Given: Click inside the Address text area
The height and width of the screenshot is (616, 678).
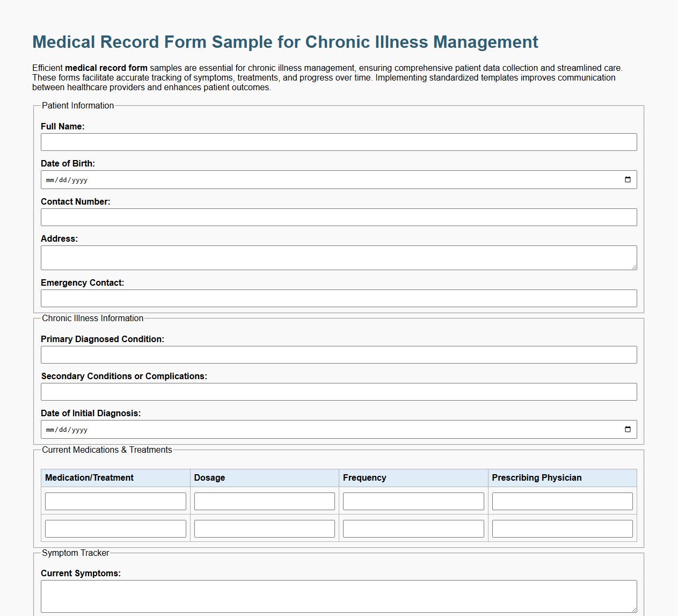Looking at the screenshot, I should tap(338, 257).
